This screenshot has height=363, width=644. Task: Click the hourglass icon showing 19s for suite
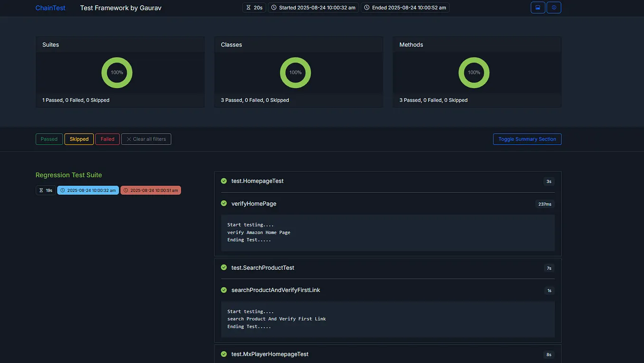(x=41, y=190)
